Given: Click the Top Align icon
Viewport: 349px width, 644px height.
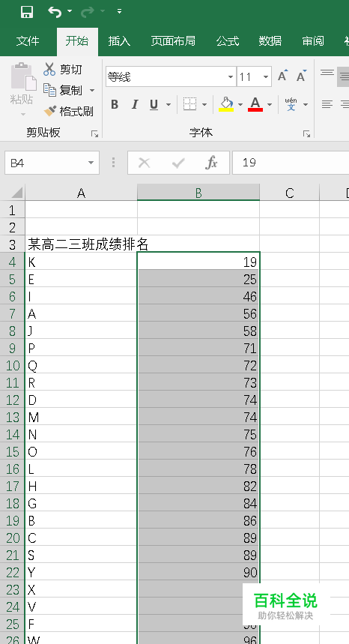Looking at the screenshot, I should [x=327, y=73].
